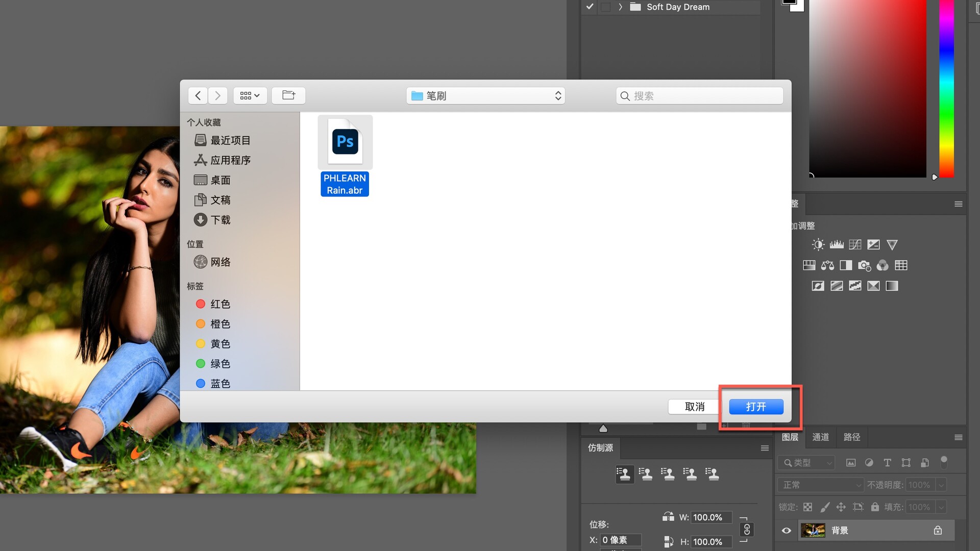Viewport: 980px width, 551px height.
Task: Add a Photo Filter adjustment
Action: click(864, 265)
